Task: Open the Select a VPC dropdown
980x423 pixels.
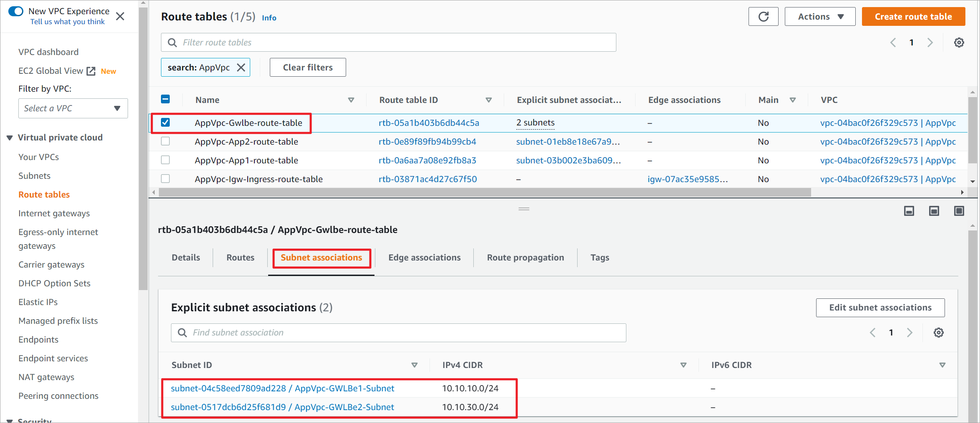Action: [73, 108]
